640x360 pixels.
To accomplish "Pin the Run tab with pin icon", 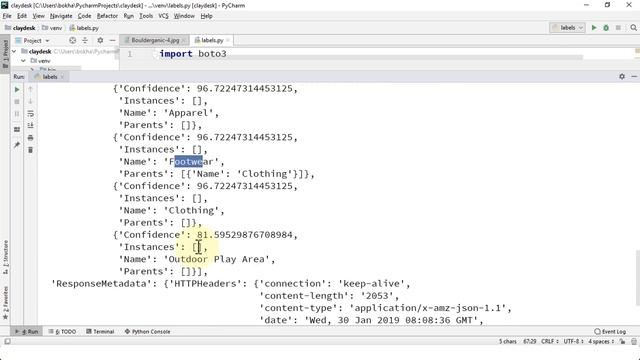I will 17,145.
